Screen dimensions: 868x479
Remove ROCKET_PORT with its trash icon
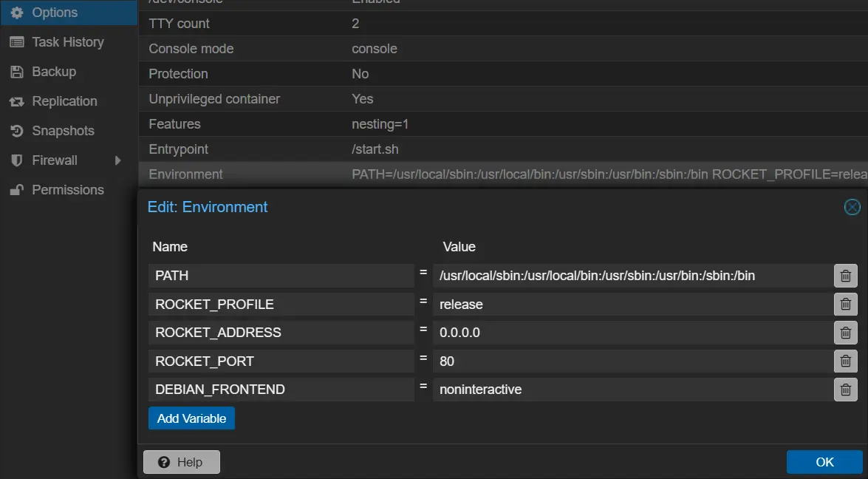pyautogui.click(x=845, y=361)
